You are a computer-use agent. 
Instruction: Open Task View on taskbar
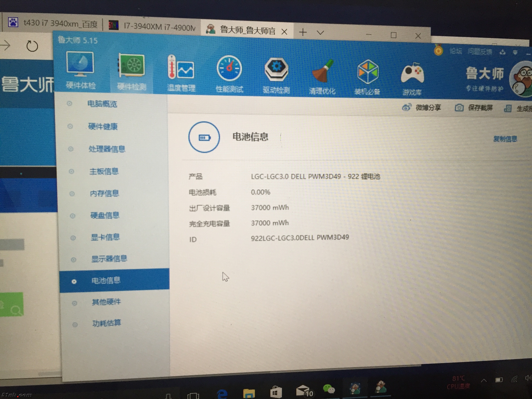coord(193,396)
